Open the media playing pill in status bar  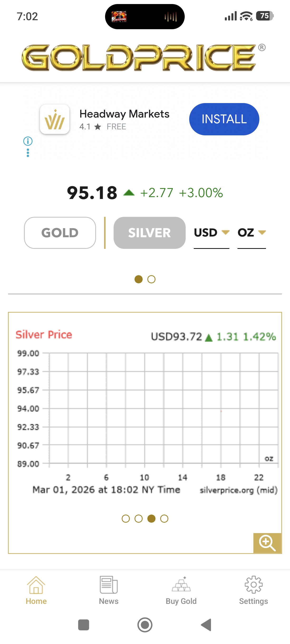point(145,17)
